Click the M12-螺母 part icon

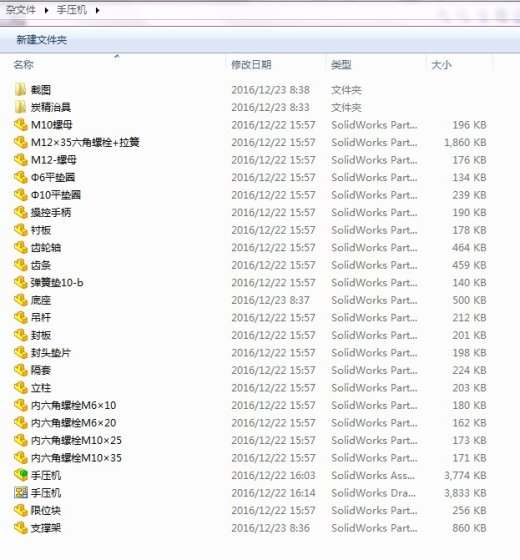pyautogui.click(x=21, y=160)
